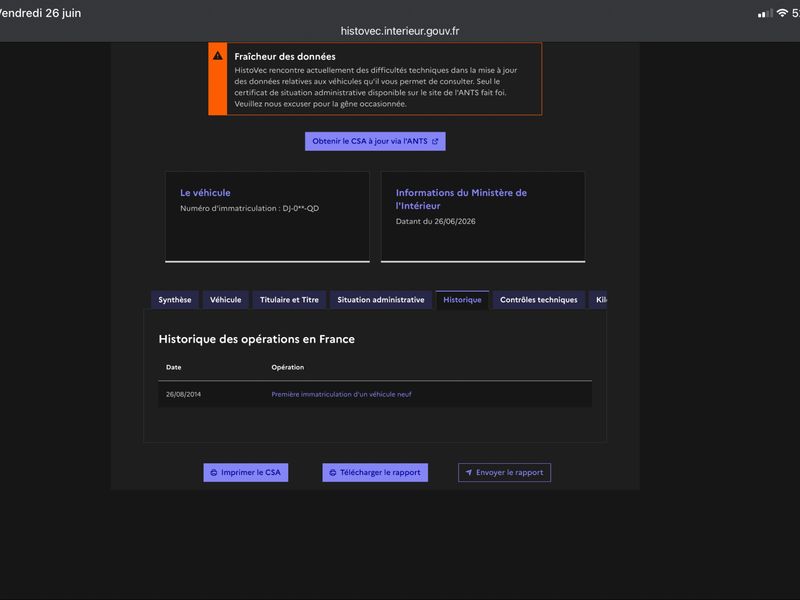Open the Synthèse tab
The image size is (800, 600).
pyautogui.click(x=174, y=300)
